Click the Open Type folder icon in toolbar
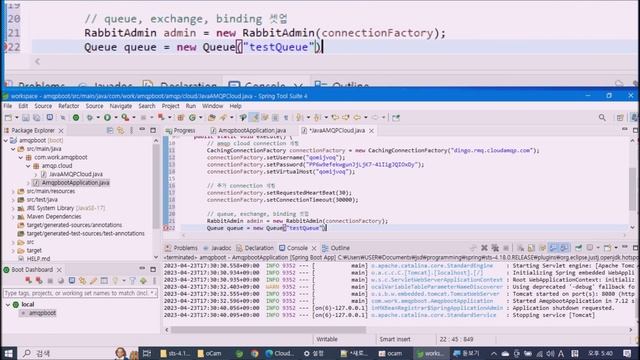Image resolution: width=640 pixels, height=360 pixels. click(x=211, y=118)
